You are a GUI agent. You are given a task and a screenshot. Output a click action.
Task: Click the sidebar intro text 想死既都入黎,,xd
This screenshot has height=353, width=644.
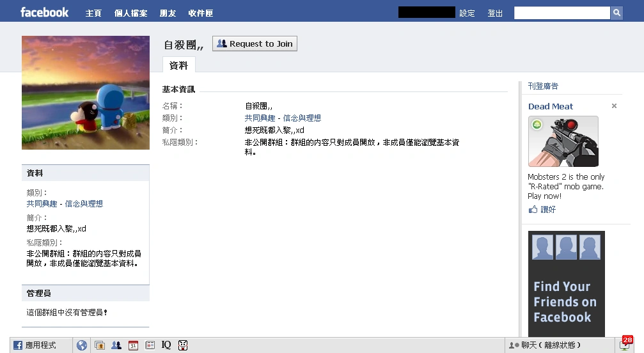coord(56,229)
